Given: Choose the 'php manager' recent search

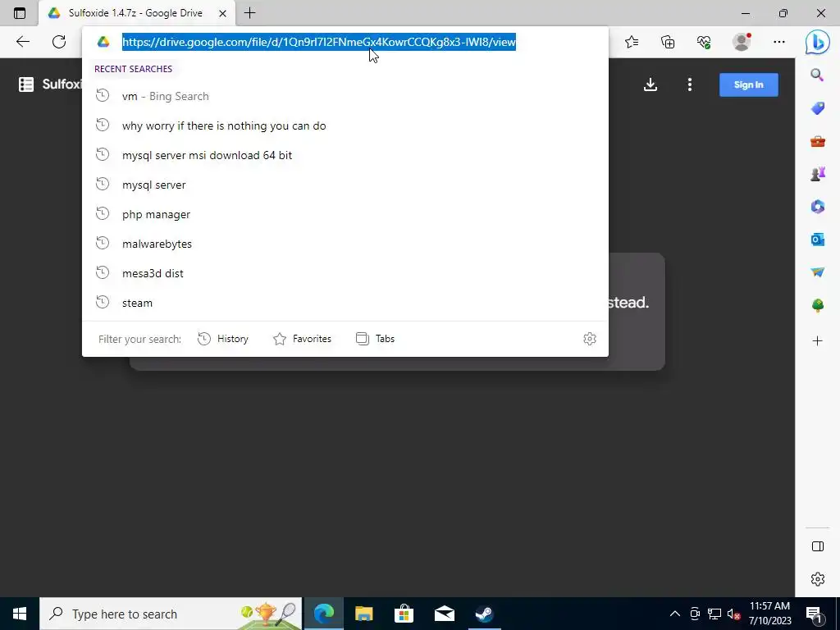Looking at the screenshot, I should (x=345, y=214).
